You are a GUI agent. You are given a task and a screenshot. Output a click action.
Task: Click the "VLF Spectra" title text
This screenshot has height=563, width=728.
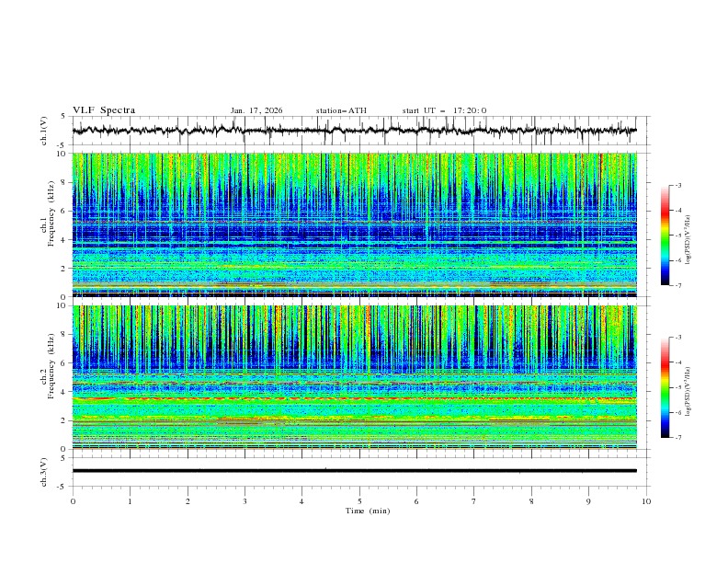coord(104,110)
